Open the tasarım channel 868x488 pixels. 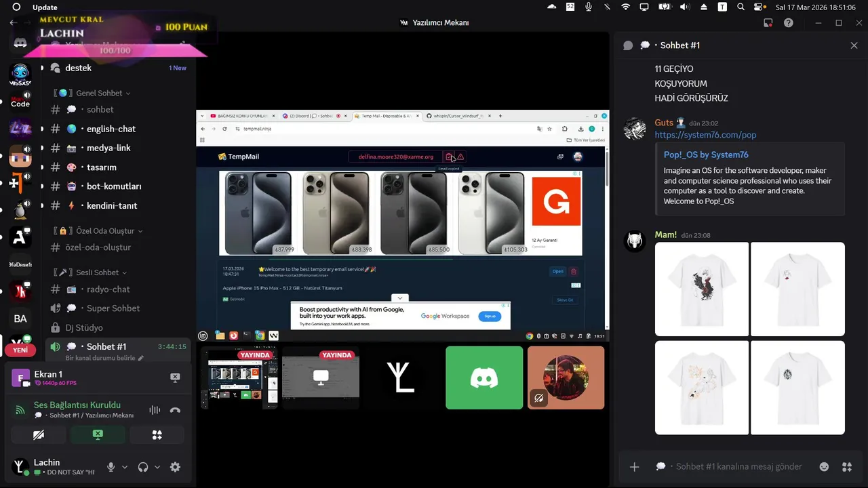point(119,167)
